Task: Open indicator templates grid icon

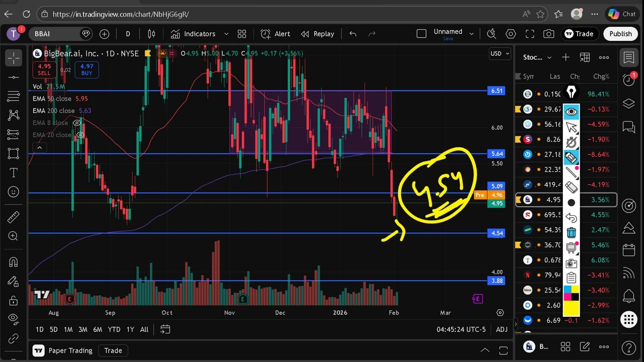Action: click(242, 34)
